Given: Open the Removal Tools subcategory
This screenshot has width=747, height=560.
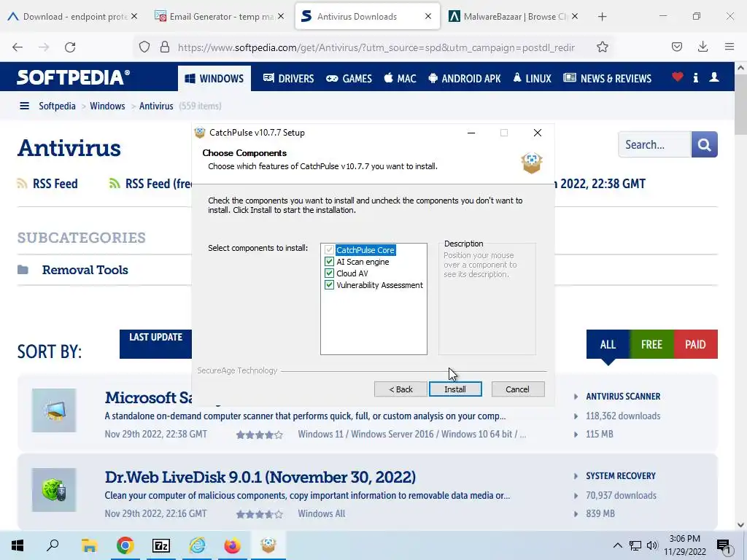Looking at the screenshot, I should coord(85,270).
